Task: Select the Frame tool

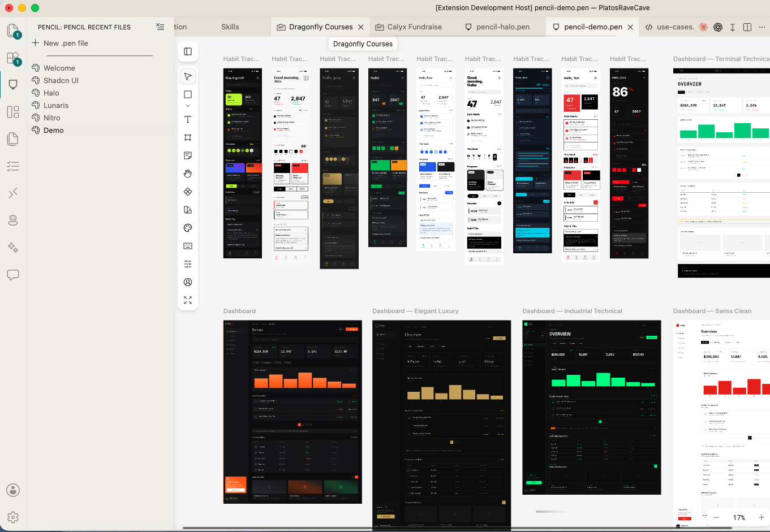Action: [x=188, y=137]
